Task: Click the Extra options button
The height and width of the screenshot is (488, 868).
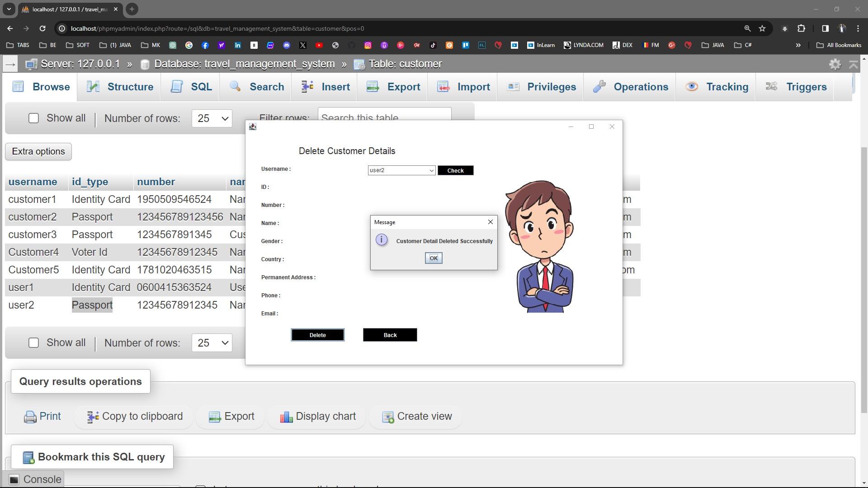Action: 38,152
